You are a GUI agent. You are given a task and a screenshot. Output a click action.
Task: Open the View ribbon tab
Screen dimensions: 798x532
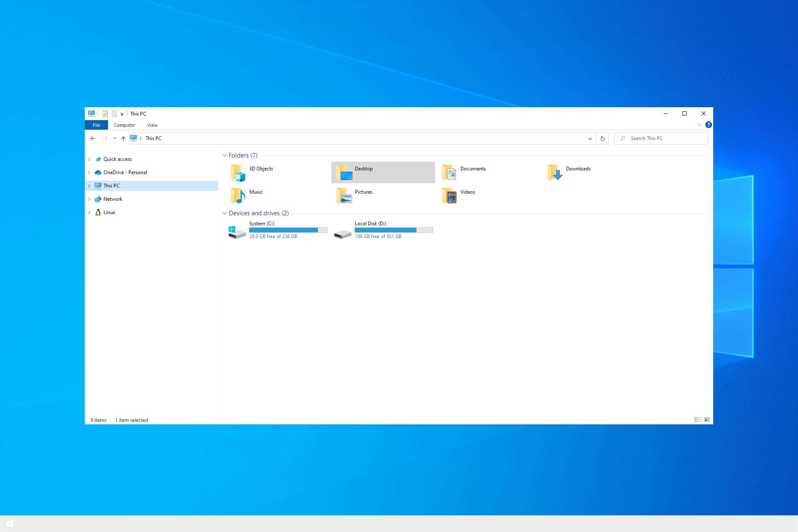152,125
